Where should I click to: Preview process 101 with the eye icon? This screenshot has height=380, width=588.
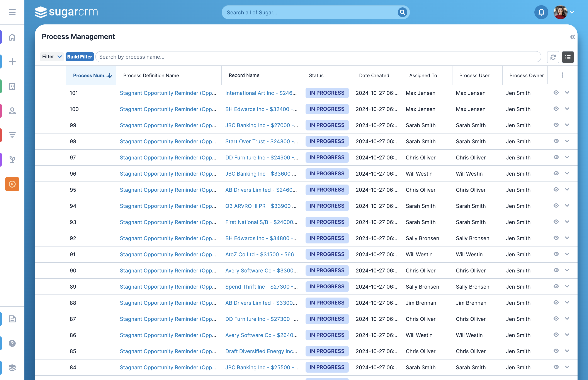tap(556, 92)
